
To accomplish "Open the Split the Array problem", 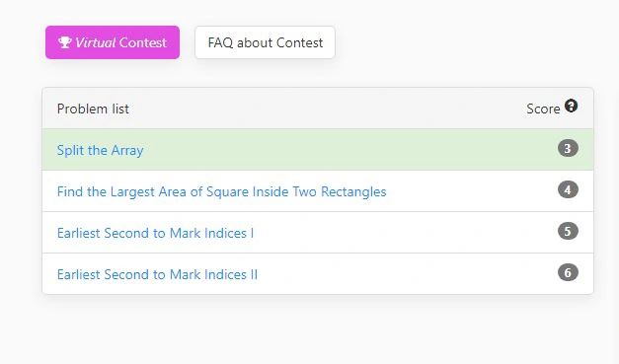I will [x=100, y=150].
